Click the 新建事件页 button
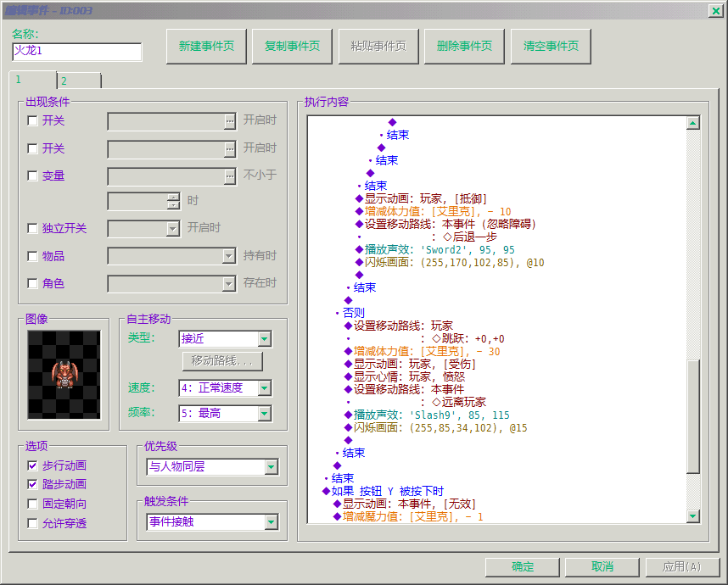This screenshot has width=728, height=585. click(206, 46)
